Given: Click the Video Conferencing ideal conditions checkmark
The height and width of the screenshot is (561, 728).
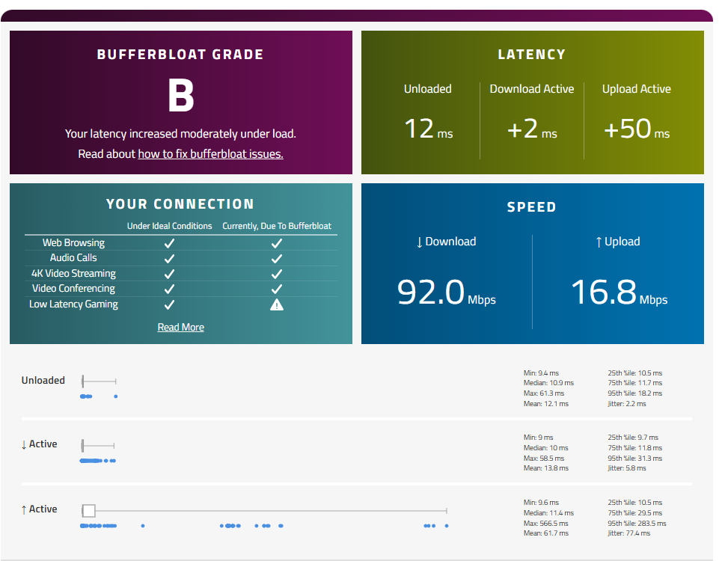Looking at the screenshot, I should pos(169,289).
